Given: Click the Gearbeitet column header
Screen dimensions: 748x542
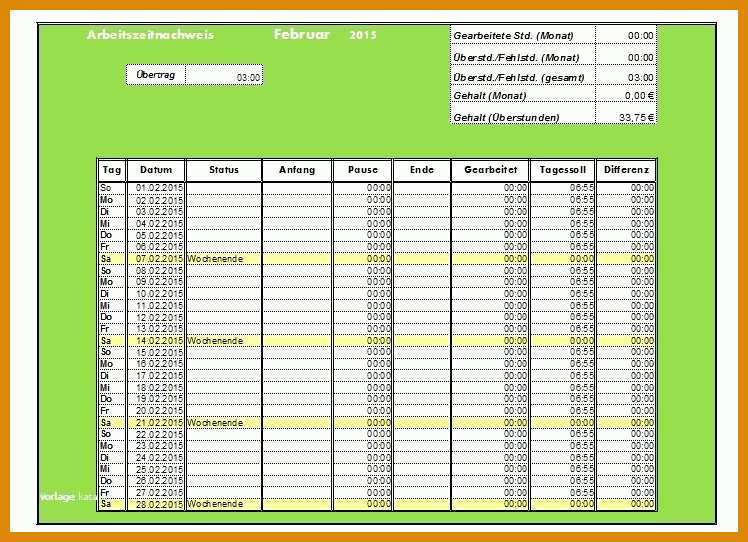Looking at the screenshot, I should pyautogui.click(x=490, y=170).
